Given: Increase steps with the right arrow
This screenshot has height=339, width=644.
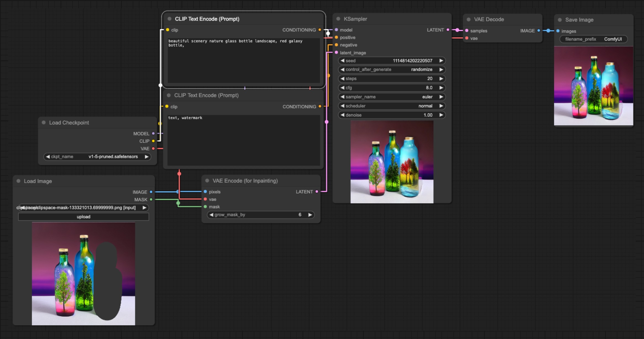Looking at the screenshot, I should click(x=441, y=79).
